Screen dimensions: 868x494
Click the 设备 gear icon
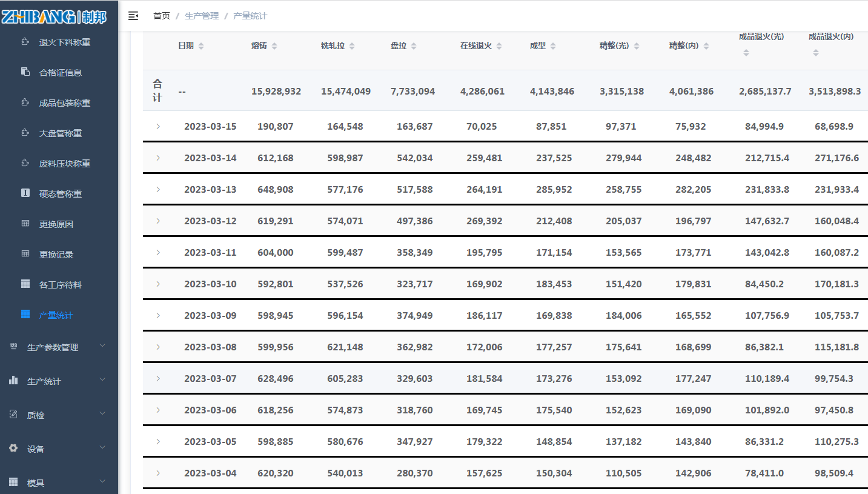(13, 449)
